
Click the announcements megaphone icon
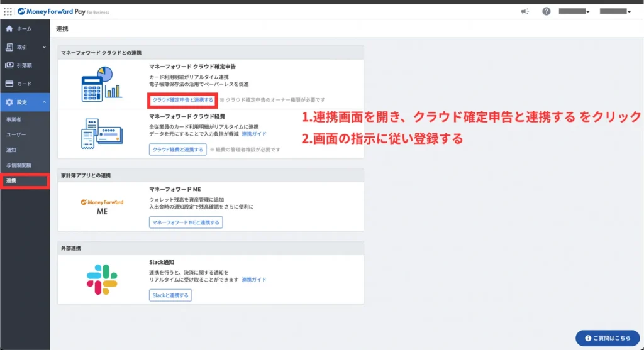click(525, 11)
